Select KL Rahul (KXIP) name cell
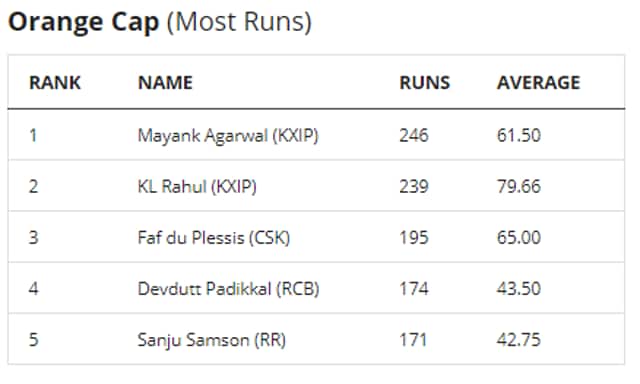This screenshot has width=640, height=384. 197,186
